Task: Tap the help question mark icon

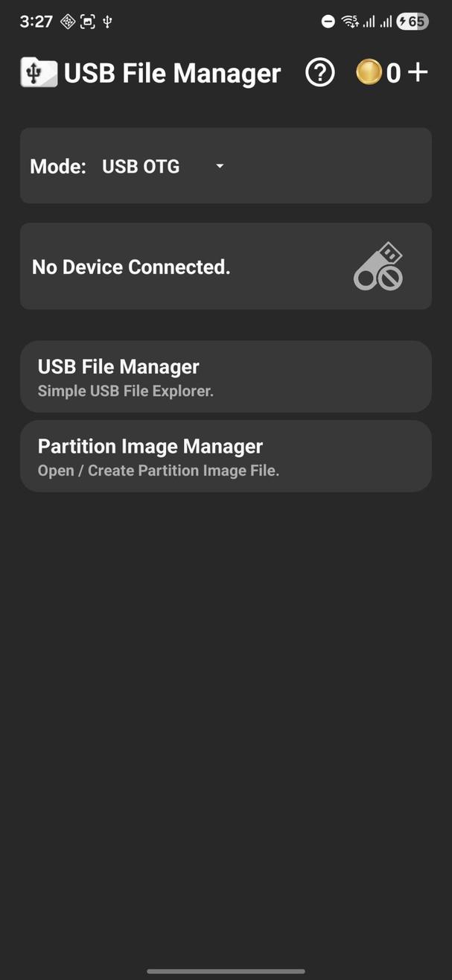Action: [x=319, y=72]
